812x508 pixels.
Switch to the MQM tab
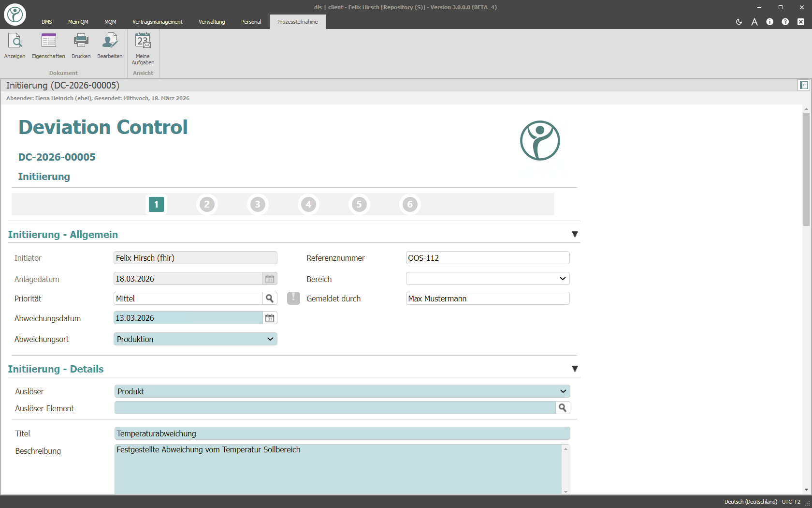pyautogui.click(x=110, y=22)
